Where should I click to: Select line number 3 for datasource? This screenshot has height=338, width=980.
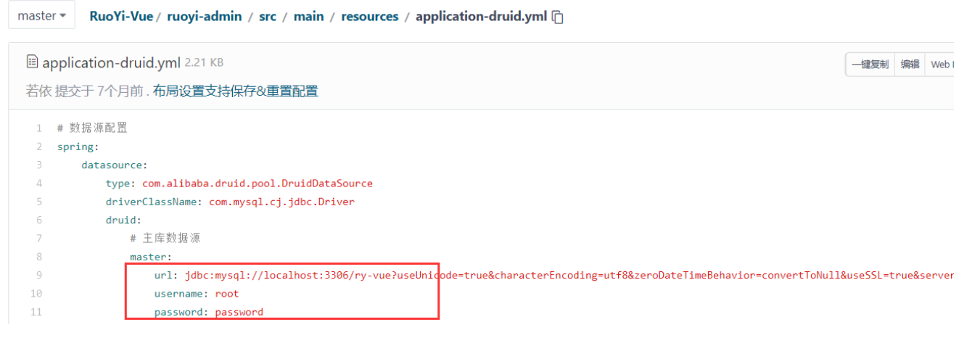tap(38, 165)
